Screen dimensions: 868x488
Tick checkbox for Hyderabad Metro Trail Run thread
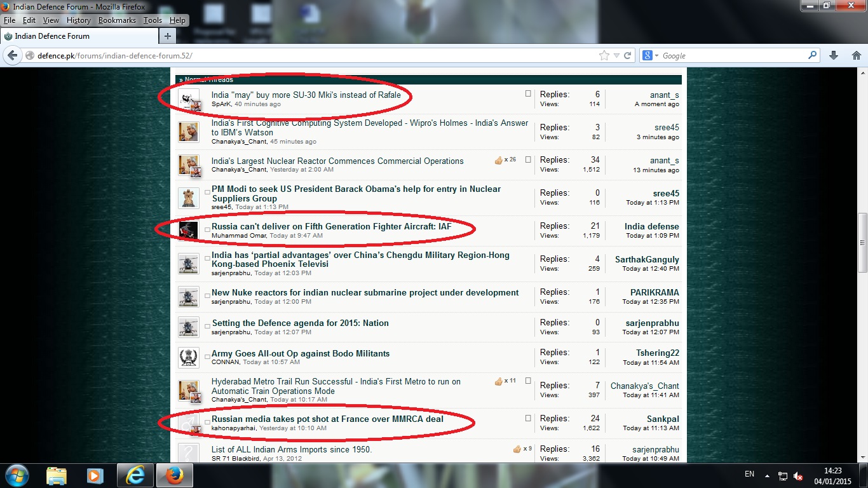(x=527, y=383)
